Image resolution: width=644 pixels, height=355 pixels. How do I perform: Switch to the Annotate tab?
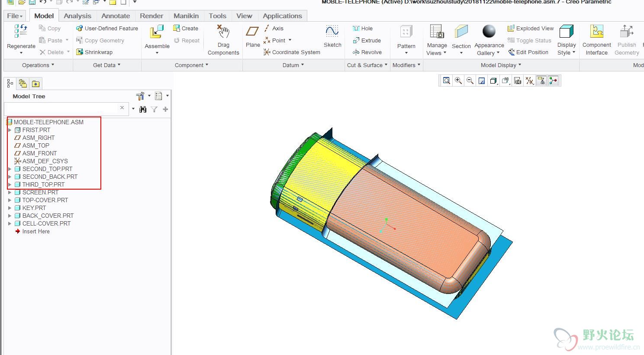[116, 16]
